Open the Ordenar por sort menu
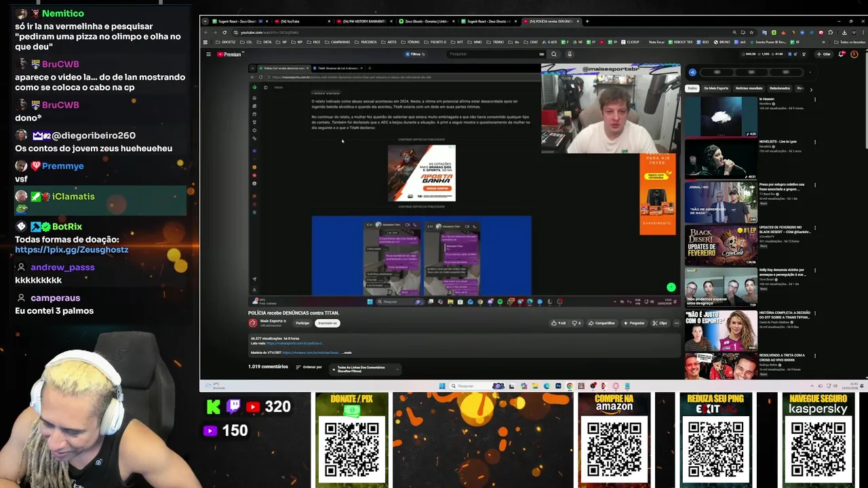Viewport: 868px width, 488px height. [x=309, y=367]
